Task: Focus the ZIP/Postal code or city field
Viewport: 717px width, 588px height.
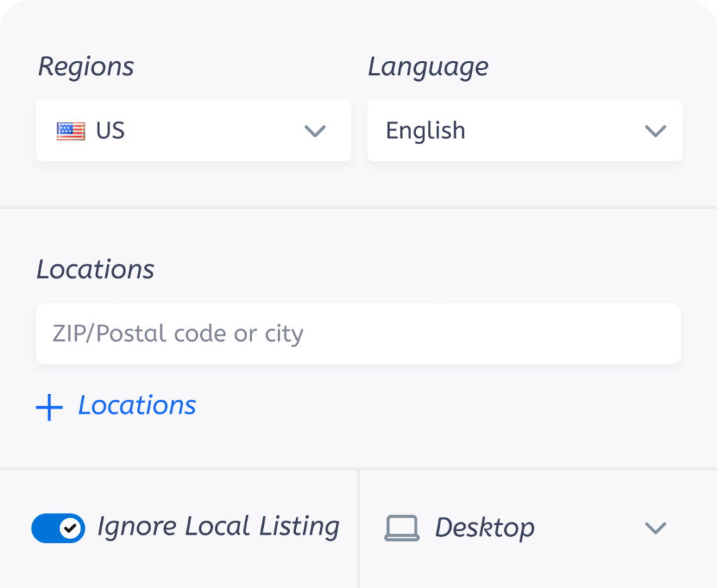Action: (358, 334)
